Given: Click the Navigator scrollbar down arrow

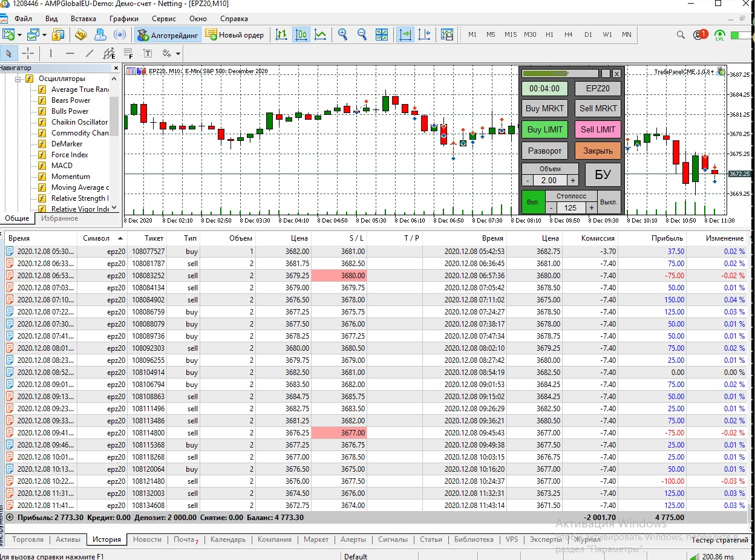Looking at the screenshot, I should [x=114, y=209].
